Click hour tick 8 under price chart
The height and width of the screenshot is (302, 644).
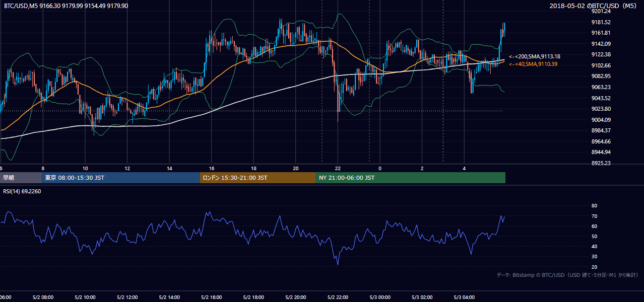[x=43, y=168]
